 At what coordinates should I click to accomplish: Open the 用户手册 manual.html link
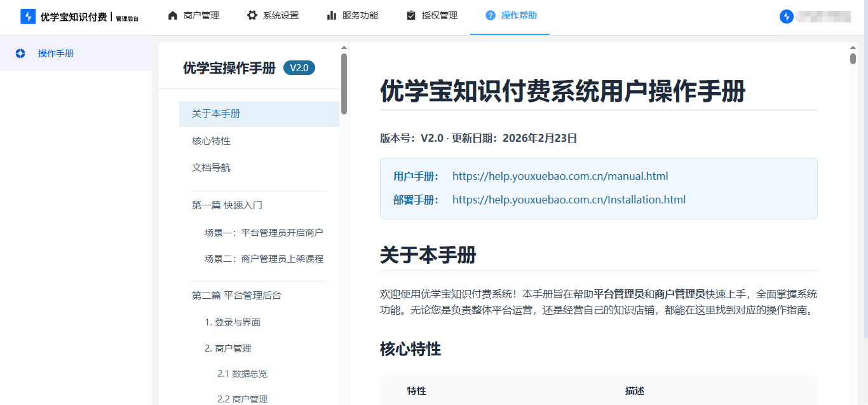coord(560,176)
